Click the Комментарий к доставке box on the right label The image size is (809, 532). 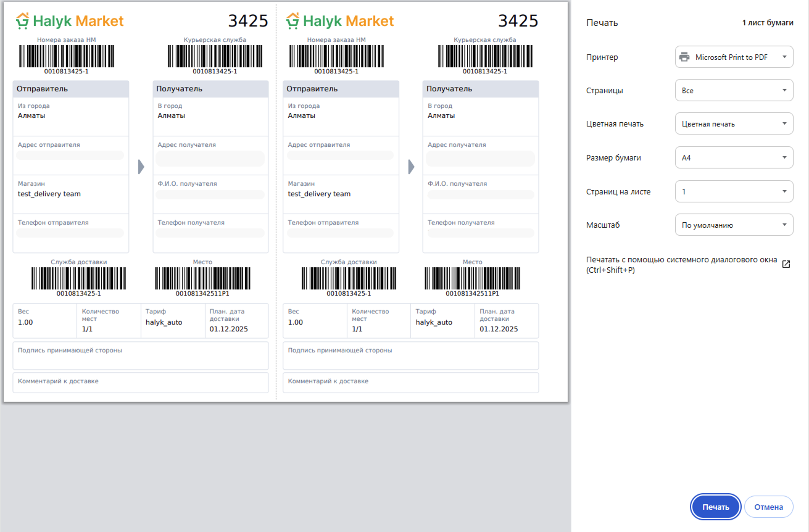[x=410, y=383]
